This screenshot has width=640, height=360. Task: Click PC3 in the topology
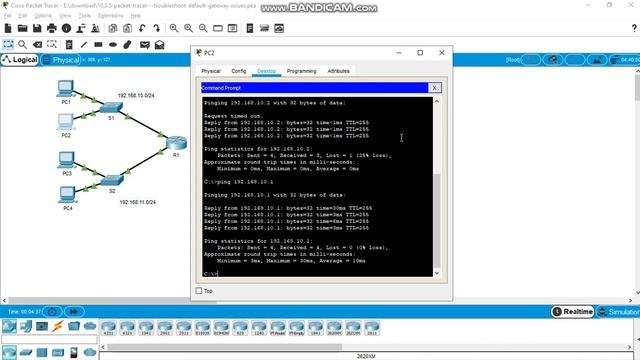tap(66, 160)
